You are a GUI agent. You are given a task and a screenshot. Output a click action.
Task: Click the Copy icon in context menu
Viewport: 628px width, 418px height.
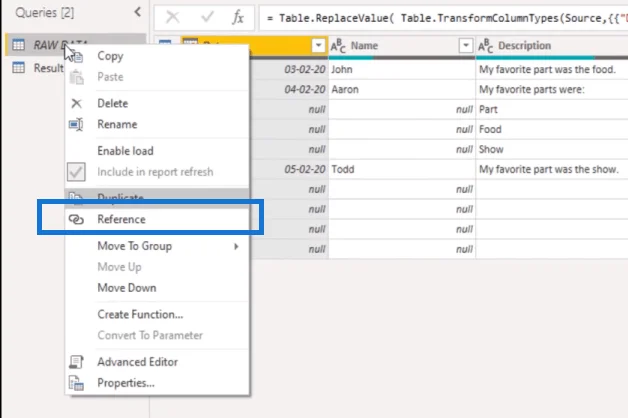pyautogui.click(x=78, y=57)
